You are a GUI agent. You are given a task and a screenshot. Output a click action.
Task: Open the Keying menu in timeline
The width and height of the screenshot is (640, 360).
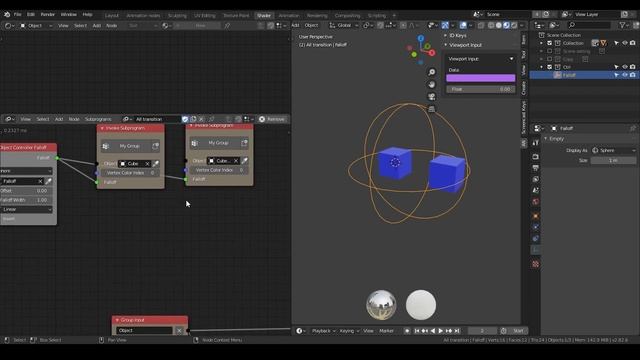349,331
